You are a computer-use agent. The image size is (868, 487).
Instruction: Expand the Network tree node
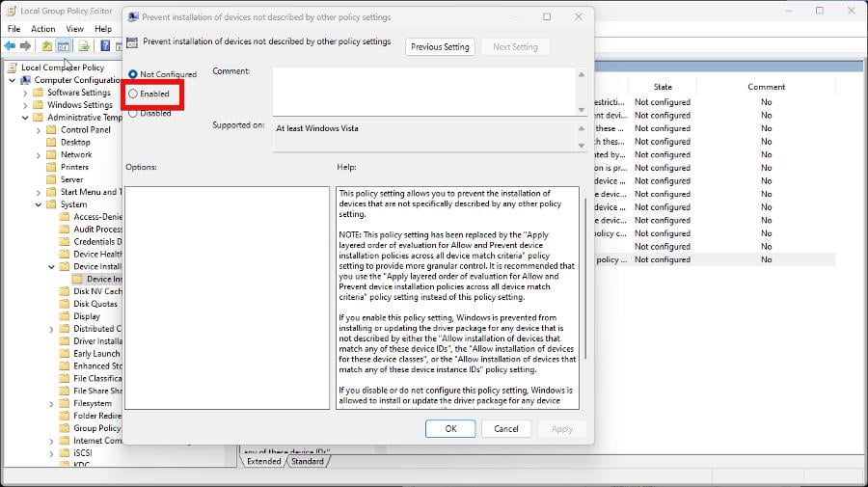click(x=39, y=155)
